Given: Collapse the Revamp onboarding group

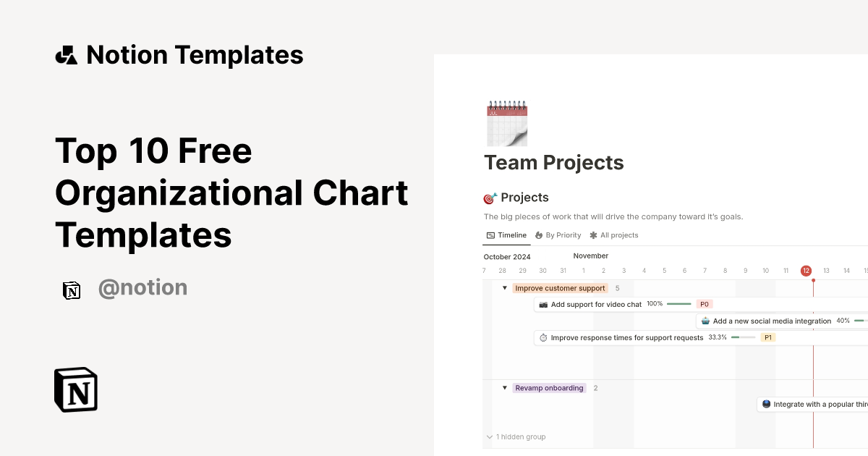Looking at the screenshot, I should [504, 387].
